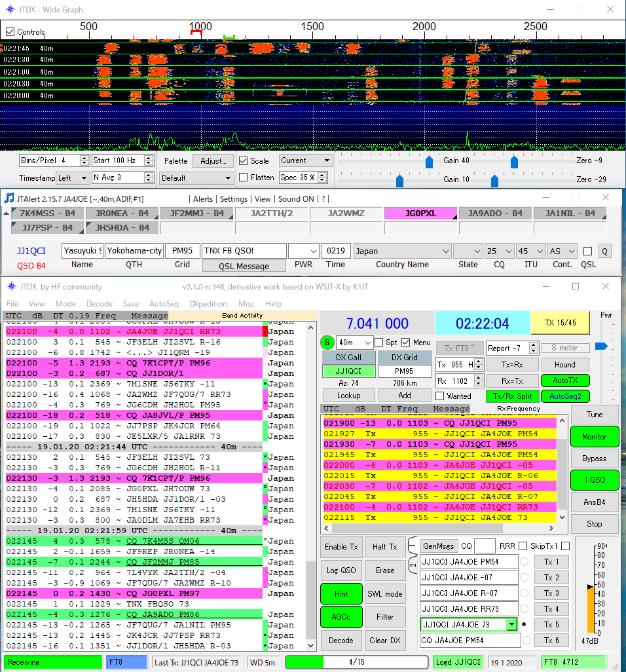626x672 pixels.
Task: Toggle Hint decoding off
Action: pyautogui.click(x=341, y=593)
